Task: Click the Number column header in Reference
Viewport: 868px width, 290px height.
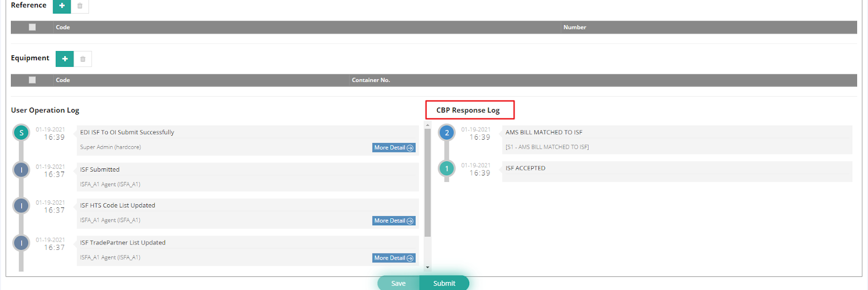Action: (x=575, y=27)
